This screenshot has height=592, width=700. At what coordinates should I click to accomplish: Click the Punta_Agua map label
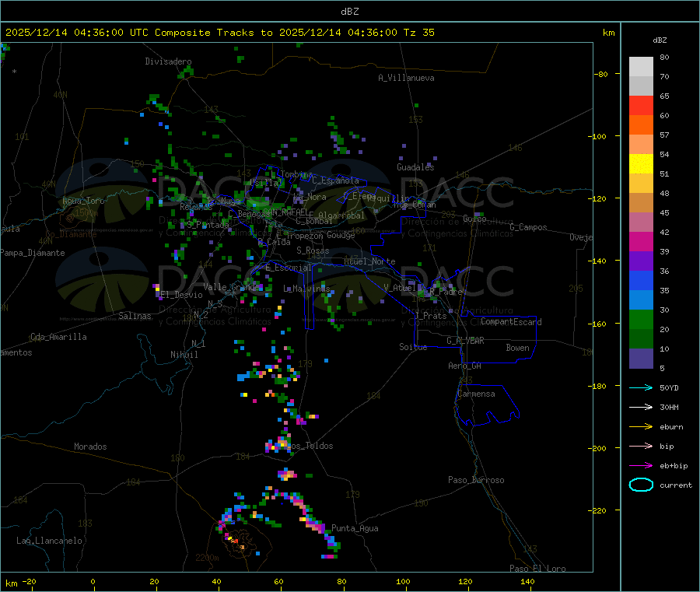355,528
